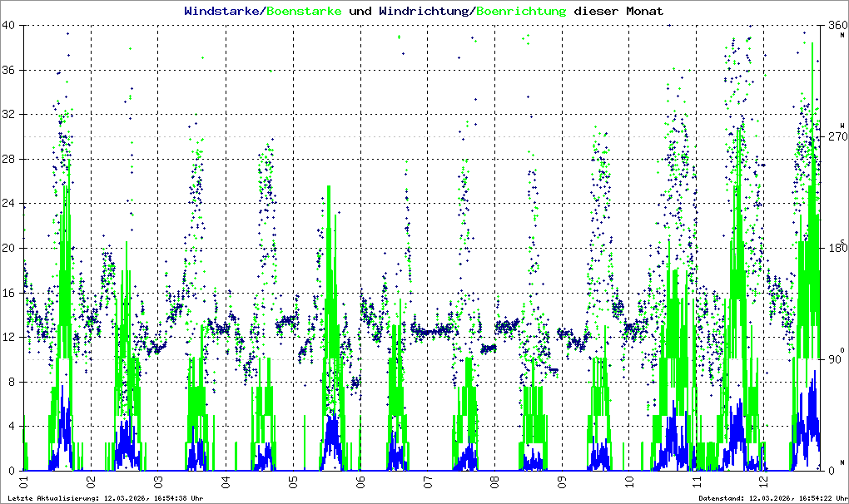Click the 32 wind speed axis label

pyautogui.click(x=8, y=115)
